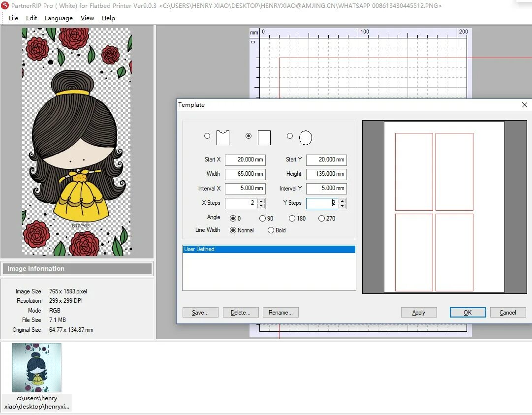The width and height of the screenshot is (532, 415).
Task: Select the rectangle template shape icon
Action: click(x=264, y=138)
